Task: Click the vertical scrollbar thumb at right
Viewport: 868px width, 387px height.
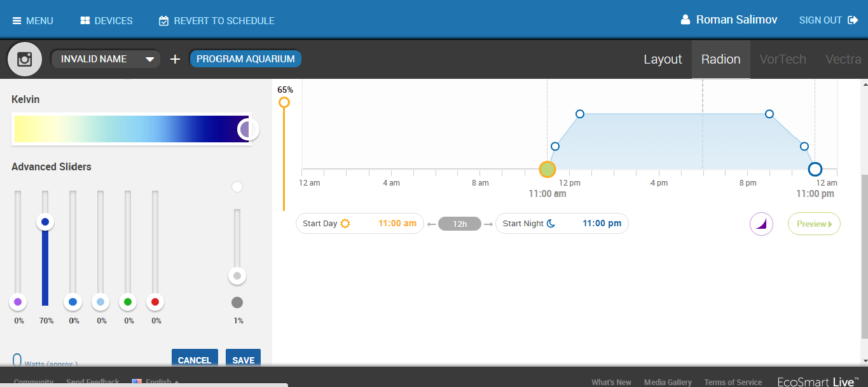Action: click(x=864, y=256)
